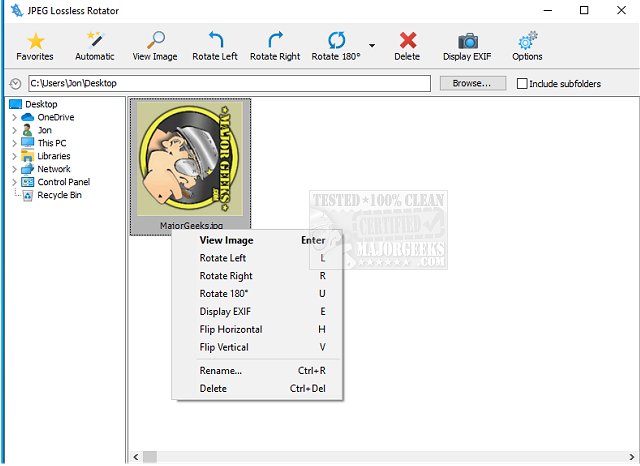Choose Delete from context menu
The width and height of the screenshot is (640, 466).
(257, 389)
